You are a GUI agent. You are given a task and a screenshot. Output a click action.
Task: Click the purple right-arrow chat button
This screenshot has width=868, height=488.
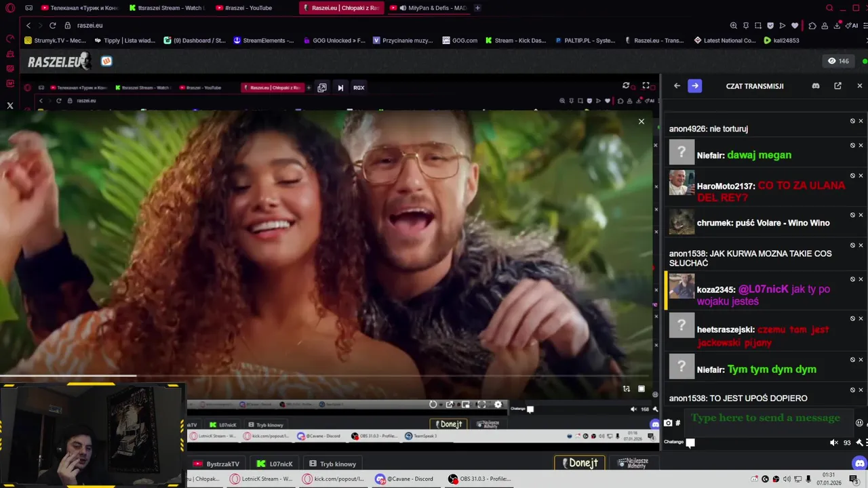pyautogui.click(x=695, y=86)
